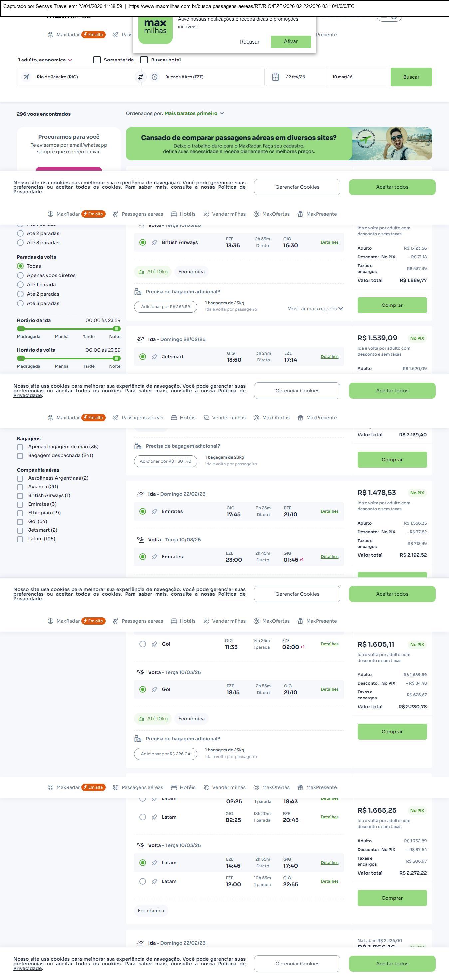Image resolution: width=449 pixels, height=980 pixels.
Task: Check the 'Somente ida' checkbox
Action: 97,60
